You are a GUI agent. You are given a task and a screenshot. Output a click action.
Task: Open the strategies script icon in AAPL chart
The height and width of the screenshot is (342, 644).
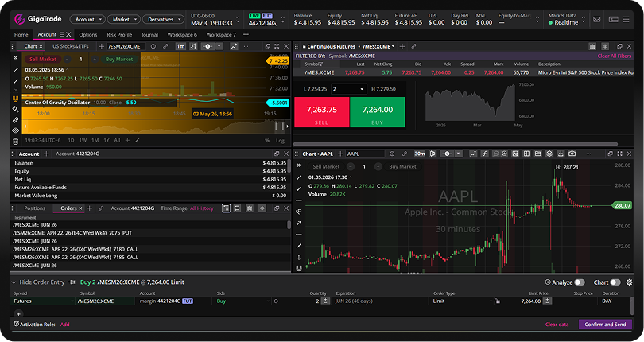point(485,154)
